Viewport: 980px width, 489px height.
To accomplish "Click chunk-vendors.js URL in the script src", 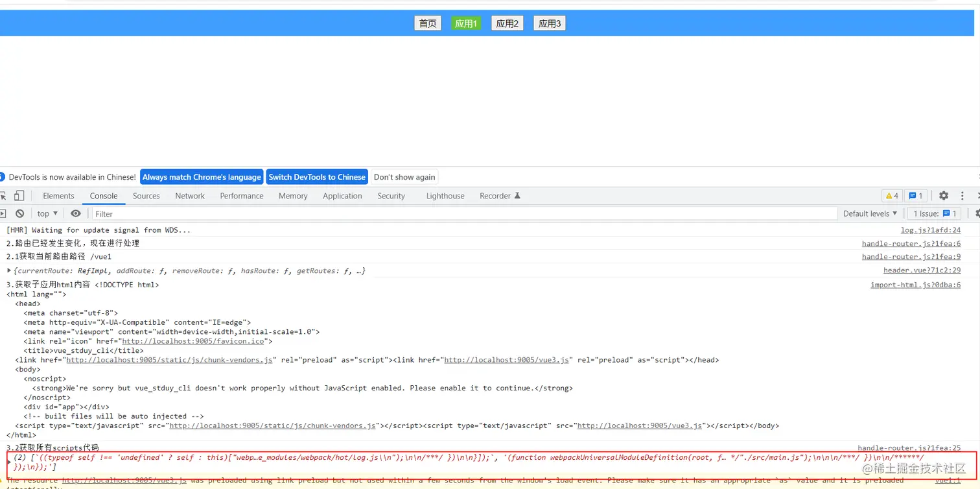I will pos(272,426).
